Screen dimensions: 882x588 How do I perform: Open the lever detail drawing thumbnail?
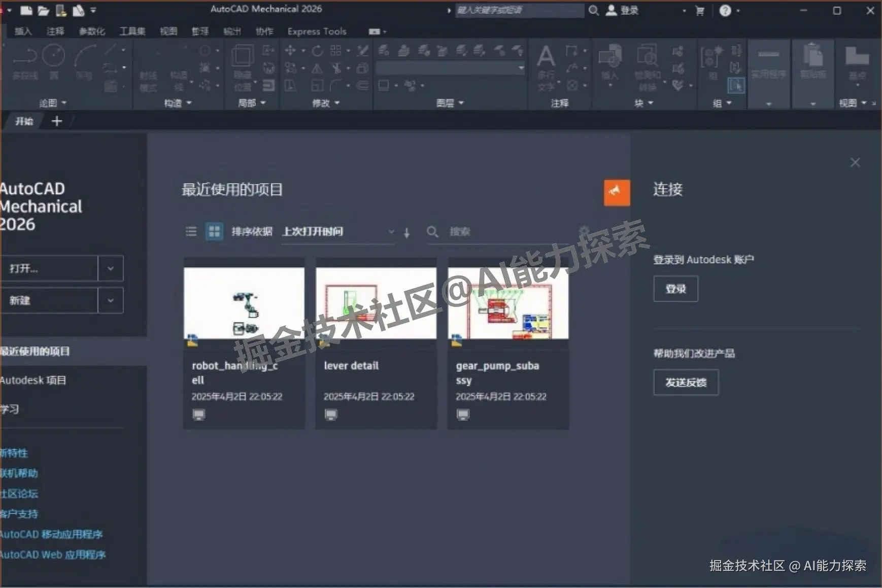click(376, 303)
